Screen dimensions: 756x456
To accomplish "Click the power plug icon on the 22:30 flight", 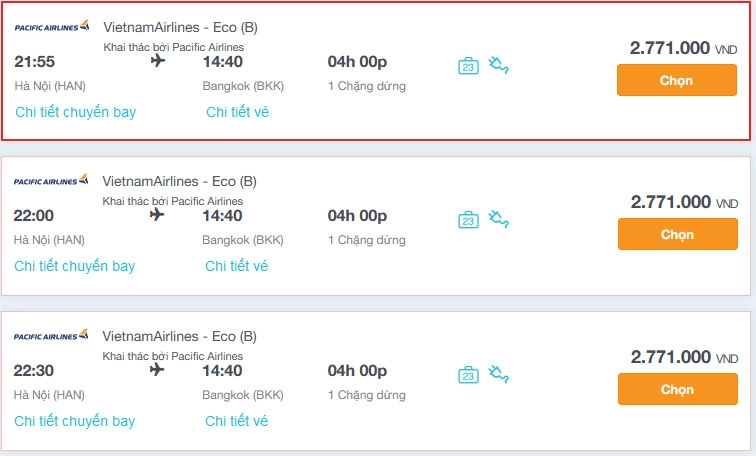I will pos(499,374).
